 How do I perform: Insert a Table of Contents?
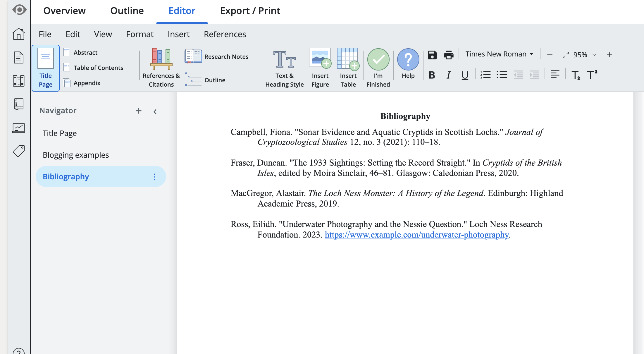(x=93, y=68)
